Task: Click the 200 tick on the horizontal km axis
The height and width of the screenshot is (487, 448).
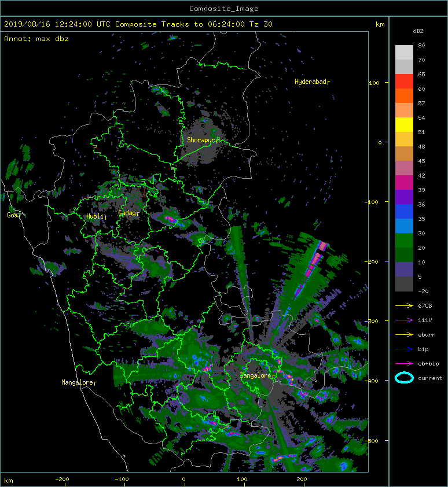Action: (302, 479)
